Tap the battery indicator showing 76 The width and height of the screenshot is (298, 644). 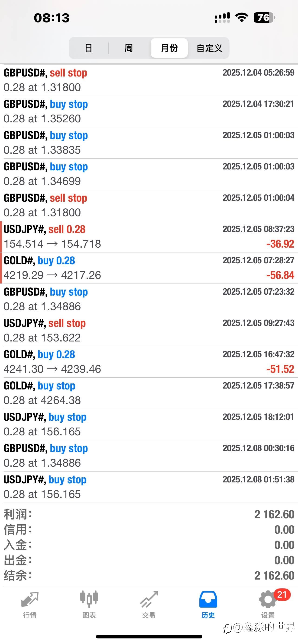264,17
